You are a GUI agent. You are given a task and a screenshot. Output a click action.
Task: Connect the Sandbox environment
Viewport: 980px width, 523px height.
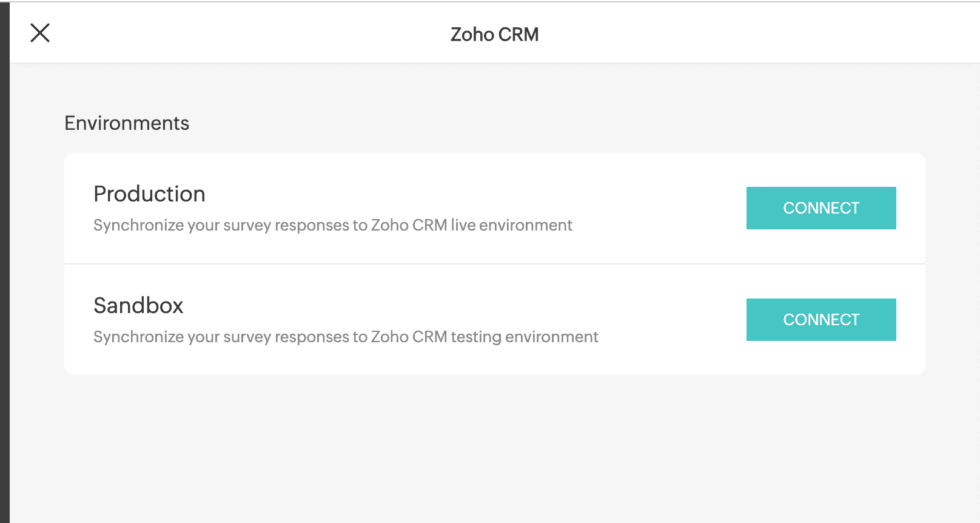point(821,320)
